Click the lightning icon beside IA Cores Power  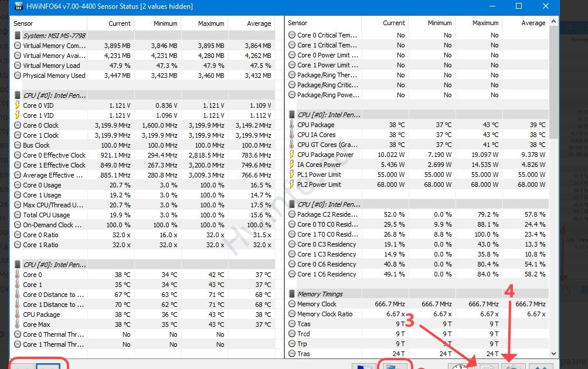tap(292, 165)
